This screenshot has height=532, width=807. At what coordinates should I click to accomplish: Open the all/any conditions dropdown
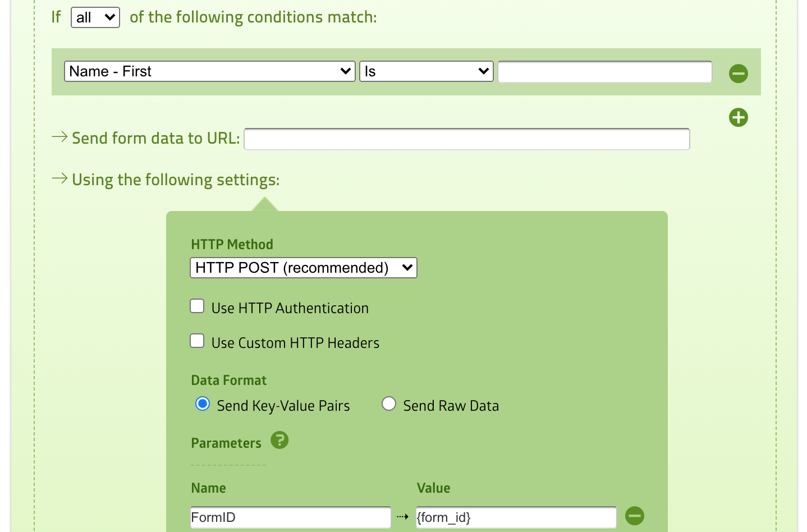coord(95,17)
